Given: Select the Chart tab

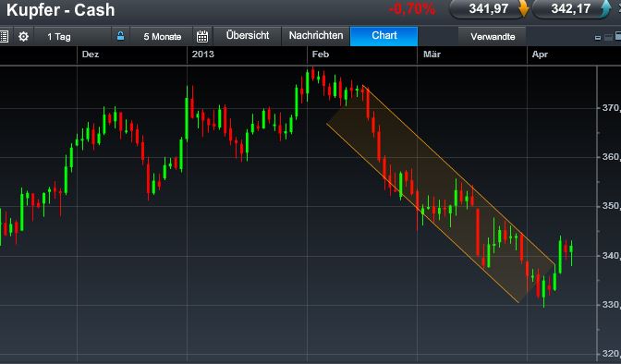Looking at the screenshot, I should (x=384, y=36).
